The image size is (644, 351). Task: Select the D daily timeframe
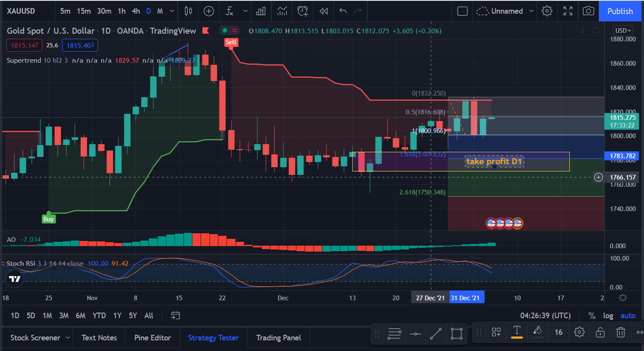coord(148,11)
